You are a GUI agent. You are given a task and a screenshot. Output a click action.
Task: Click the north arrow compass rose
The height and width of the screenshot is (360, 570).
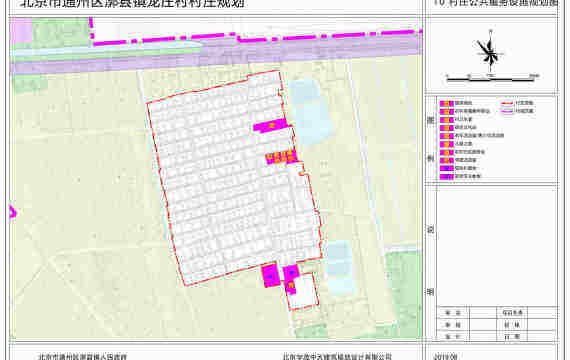[x=490, y=52]
